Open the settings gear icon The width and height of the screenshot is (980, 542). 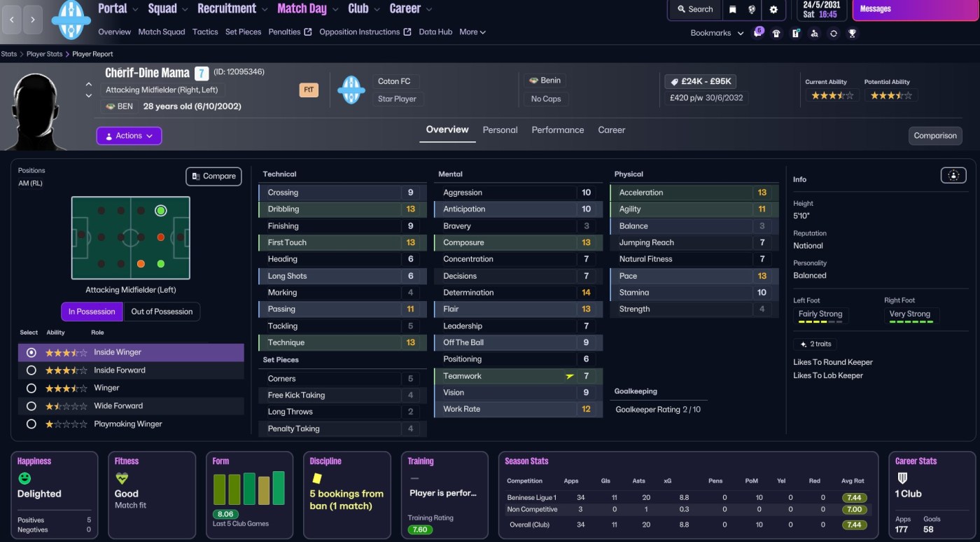tap(773, 9)
